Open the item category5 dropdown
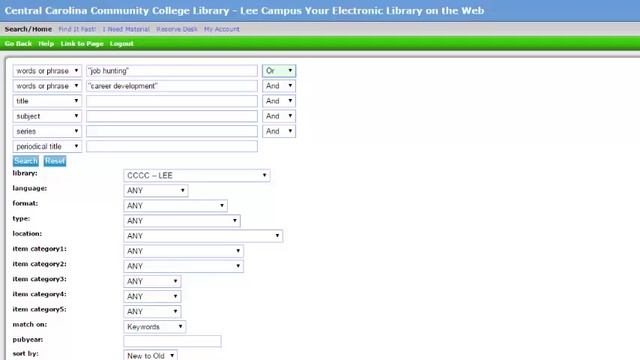 [x=152, y=311]
